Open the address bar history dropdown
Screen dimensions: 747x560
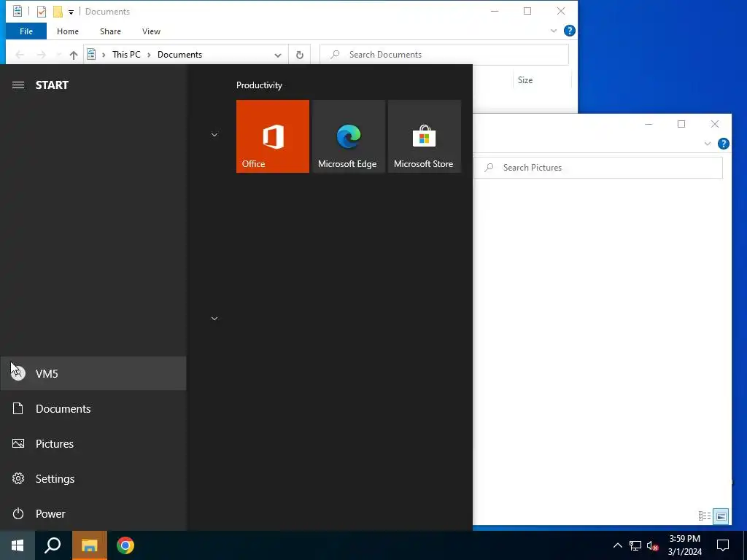(278, 55)
